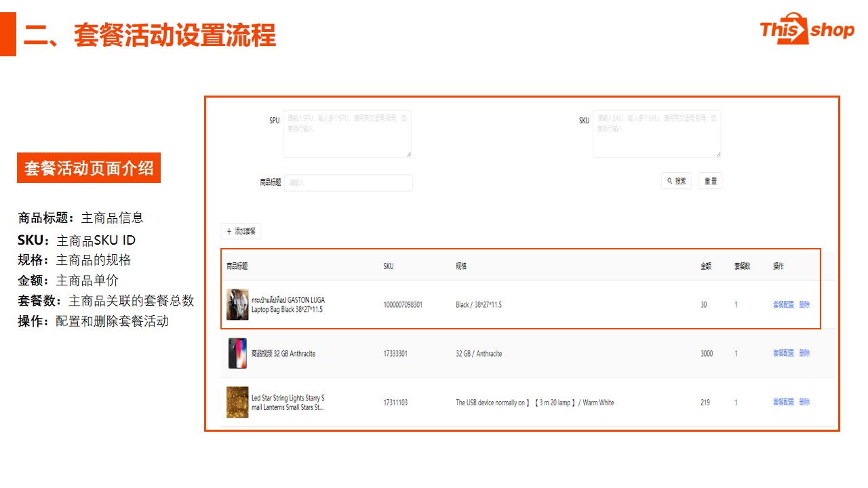The width and height of the screenshot is (868, 488).
Task: Click the 金额 column header
Action: pos(706,266)
